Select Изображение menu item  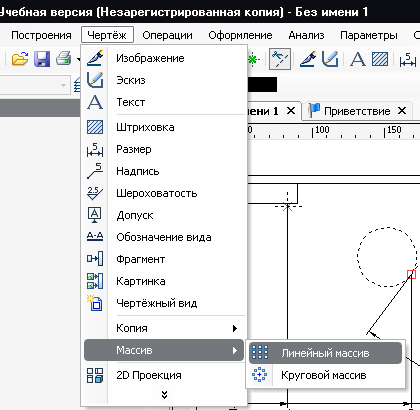tap(164, 58)
